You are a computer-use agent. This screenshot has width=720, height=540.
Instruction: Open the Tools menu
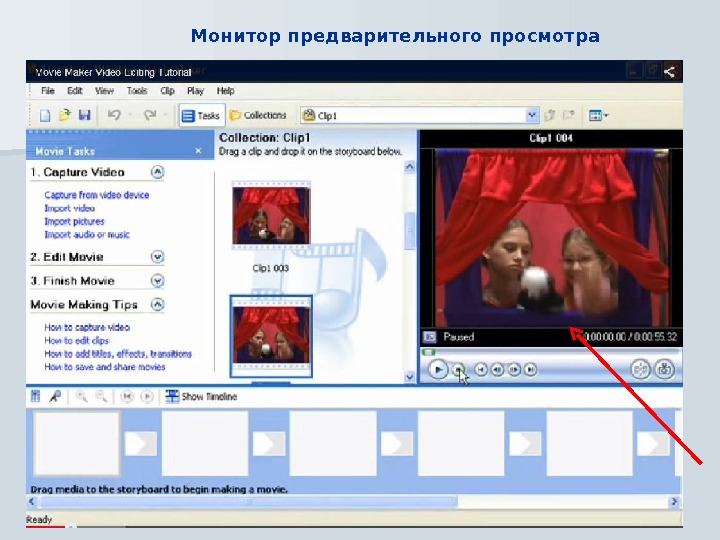coord(137,91)
